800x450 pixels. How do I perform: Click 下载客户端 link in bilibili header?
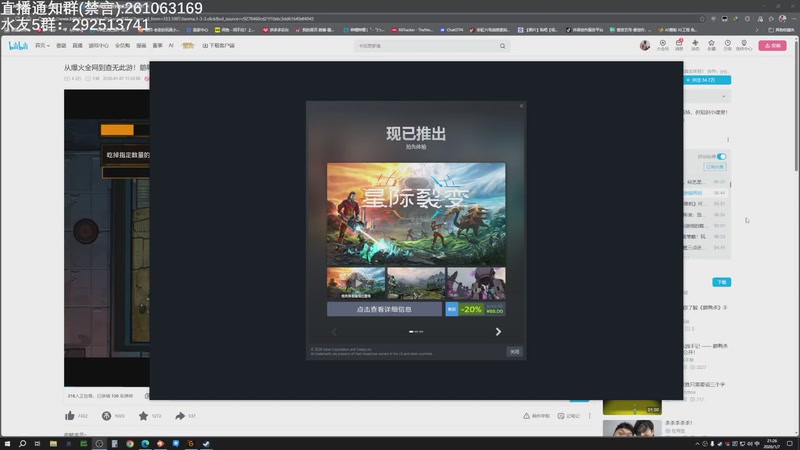pos(218,45)
